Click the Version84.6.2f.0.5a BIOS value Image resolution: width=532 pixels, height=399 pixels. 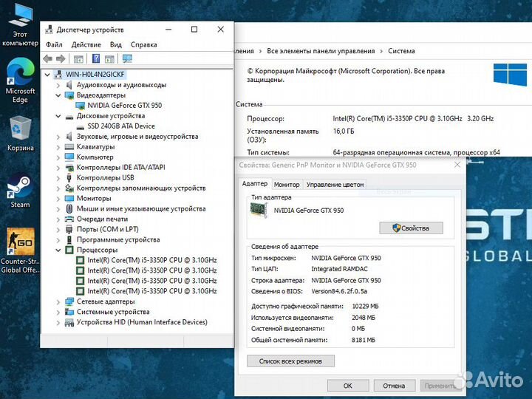tap(339, 291)
